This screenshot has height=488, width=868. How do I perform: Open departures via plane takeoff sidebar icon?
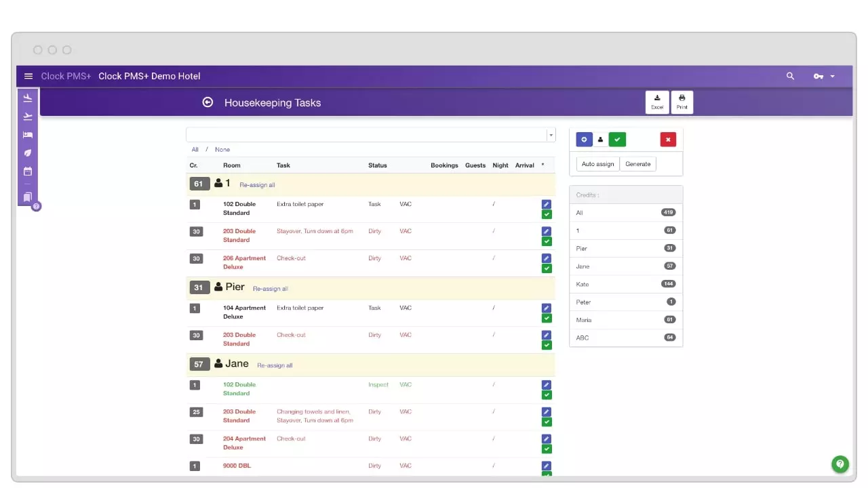(x=28, y=117)
